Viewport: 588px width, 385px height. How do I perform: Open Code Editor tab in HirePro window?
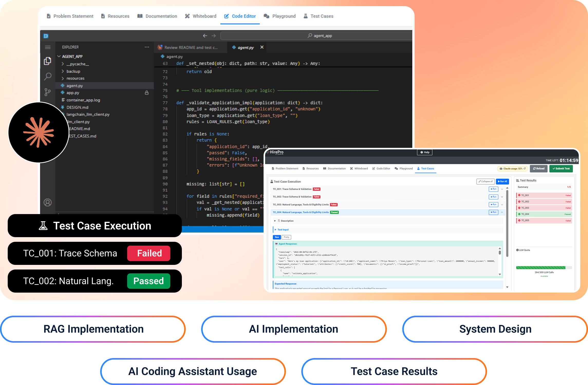tap(381, 169)
